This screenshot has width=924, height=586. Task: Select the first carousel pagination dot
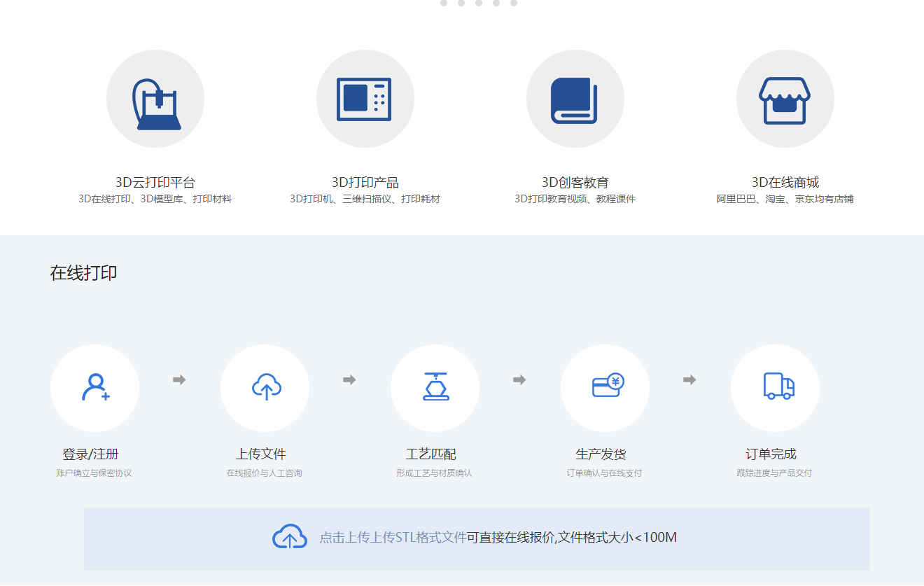point(444,3)
